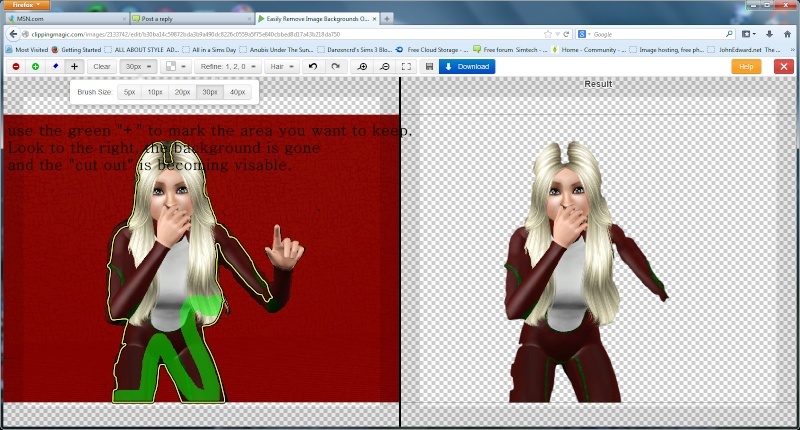Click the save floppy disk icon
This screenshot has width=800, height=430.
(429, 66)
